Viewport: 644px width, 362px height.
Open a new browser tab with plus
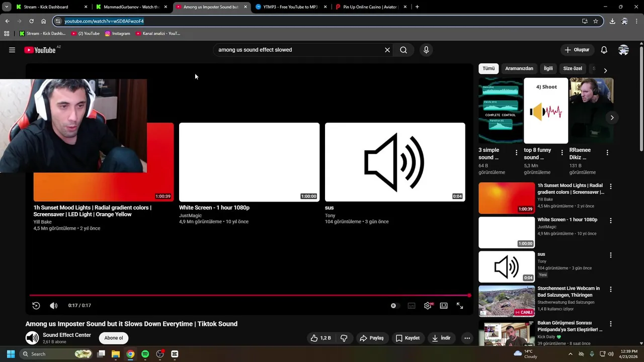click(x=417, y=7)
